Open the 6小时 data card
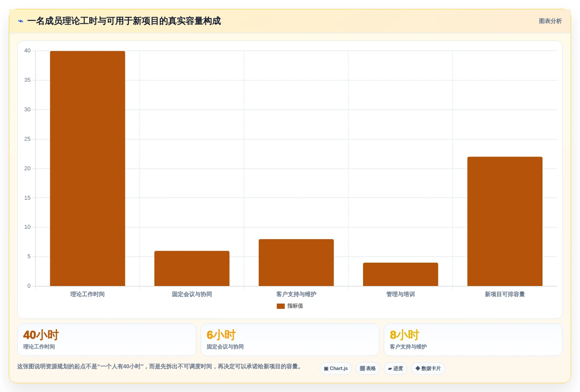Viewport: 580px width, 392px height. click(290, 340)
